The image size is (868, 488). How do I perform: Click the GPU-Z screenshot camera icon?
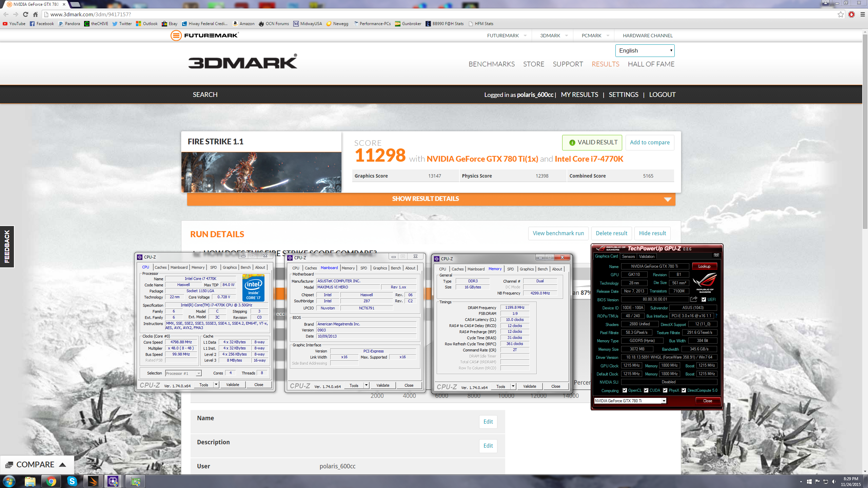(716, 255)
